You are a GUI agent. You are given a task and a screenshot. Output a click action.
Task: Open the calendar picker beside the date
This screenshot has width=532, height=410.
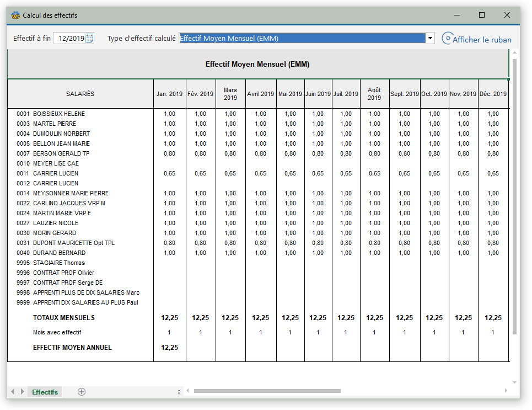point(90,39)
